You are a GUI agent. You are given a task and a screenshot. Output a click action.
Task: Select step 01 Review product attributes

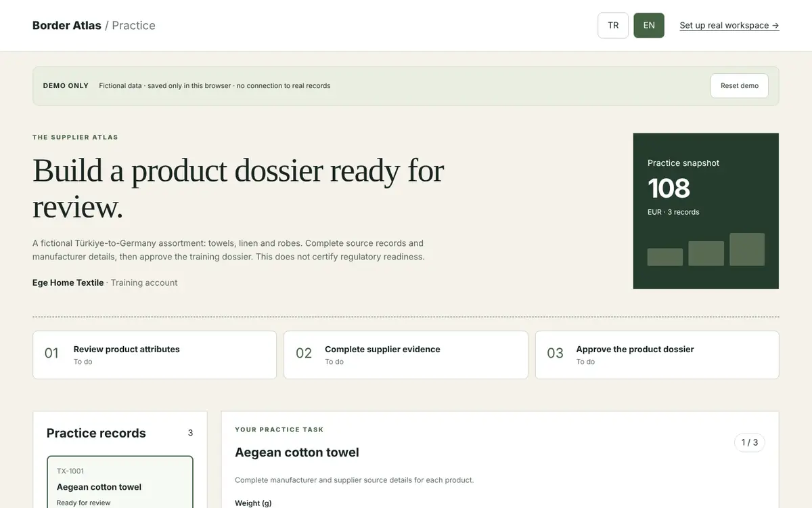pos(154,355)
